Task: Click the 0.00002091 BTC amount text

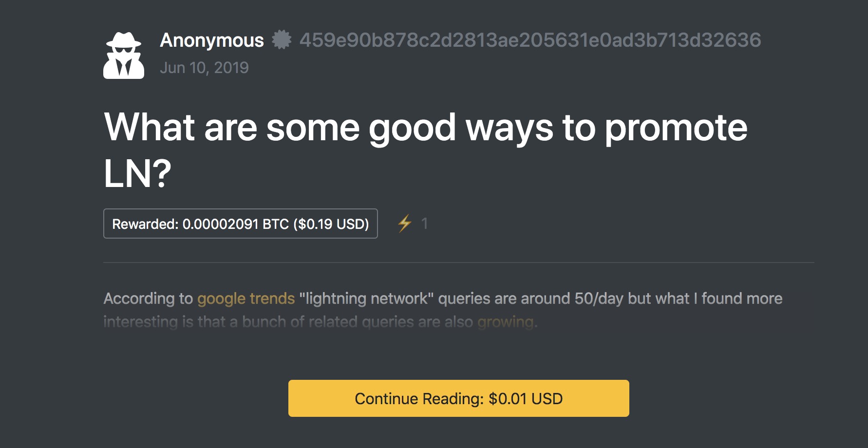Action: click(x=236, y=224)
